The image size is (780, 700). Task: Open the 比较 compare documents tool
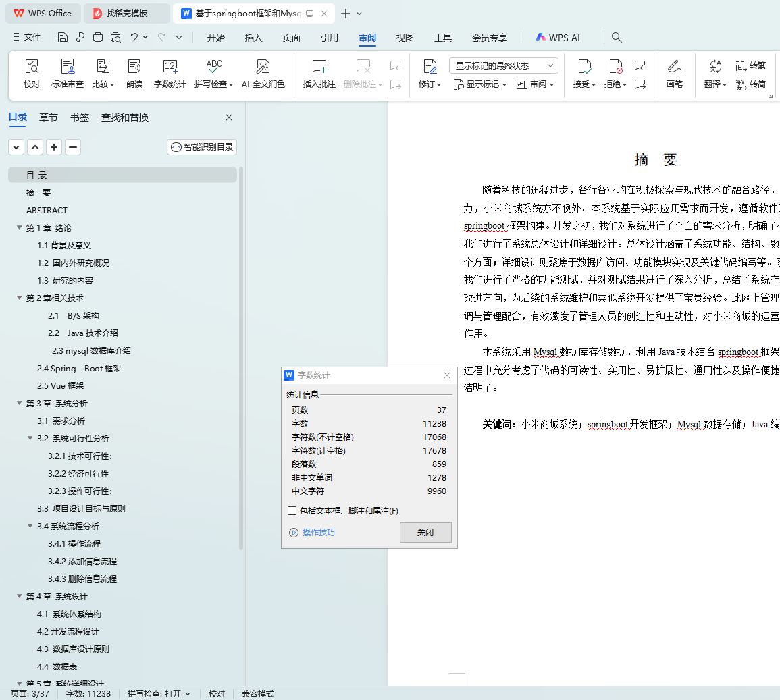[x=103, y=74]
